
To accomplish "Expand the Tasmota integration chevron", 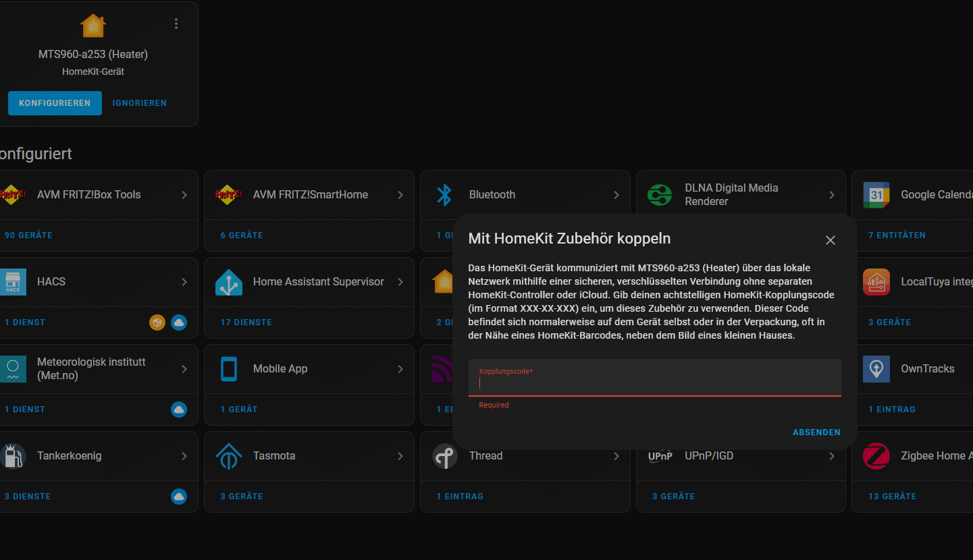I will click(400, 456).
